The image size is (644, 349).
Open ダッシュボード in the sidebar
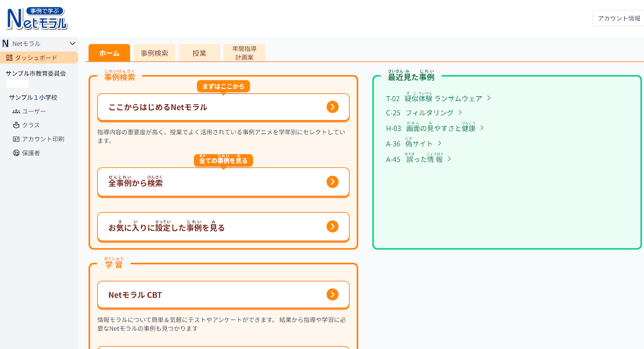(x=39, y=58)
